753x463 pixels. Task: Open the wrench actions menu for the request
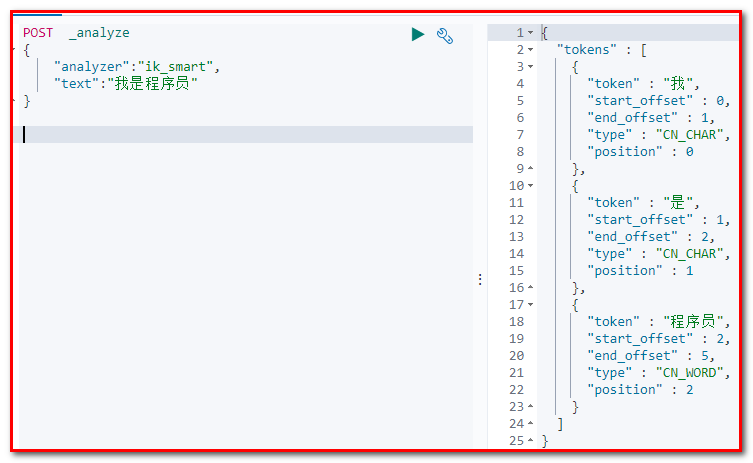point(446,35)
